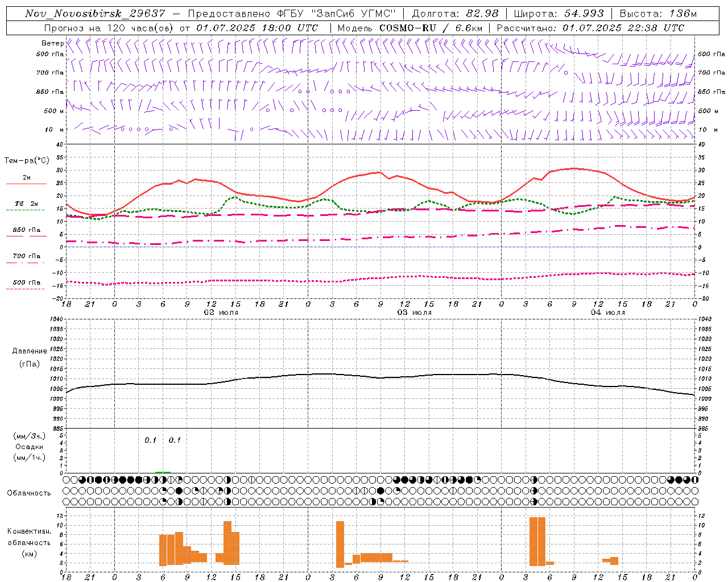Click the 'Тем-ра(°C)' temperature axis title
The image size is (728, 582).
coord(27,161)
